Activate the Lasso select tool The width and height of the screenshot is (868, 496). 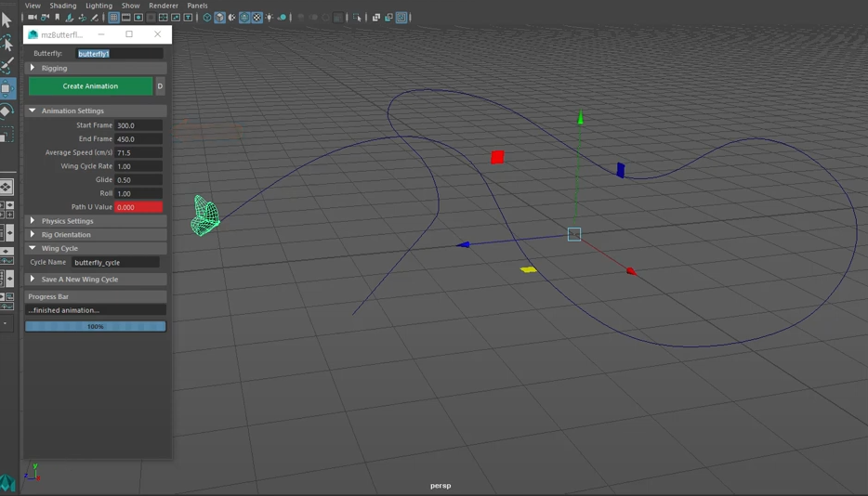tap(7, 43)
